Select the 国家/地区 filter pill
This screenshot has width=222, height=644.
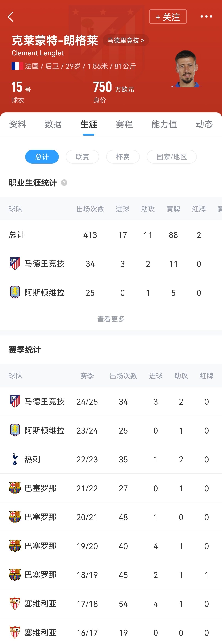[x=172, y=157]
